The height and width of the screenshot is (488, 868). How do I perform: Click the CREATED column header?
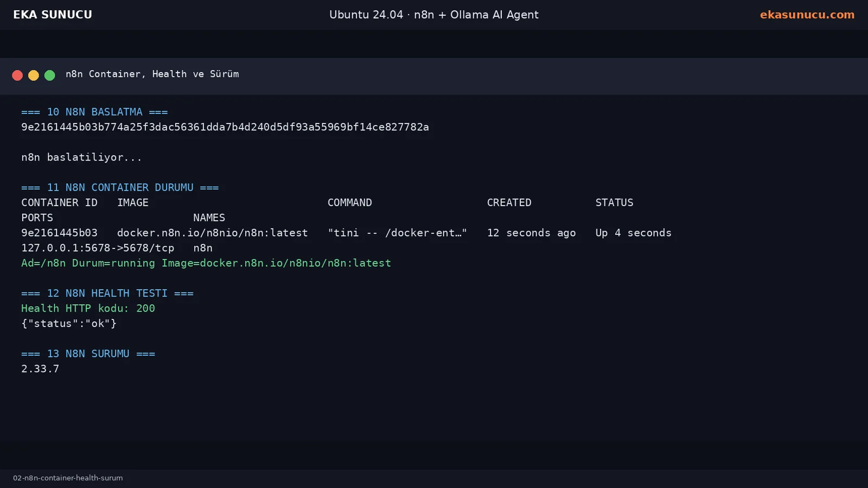509,202
